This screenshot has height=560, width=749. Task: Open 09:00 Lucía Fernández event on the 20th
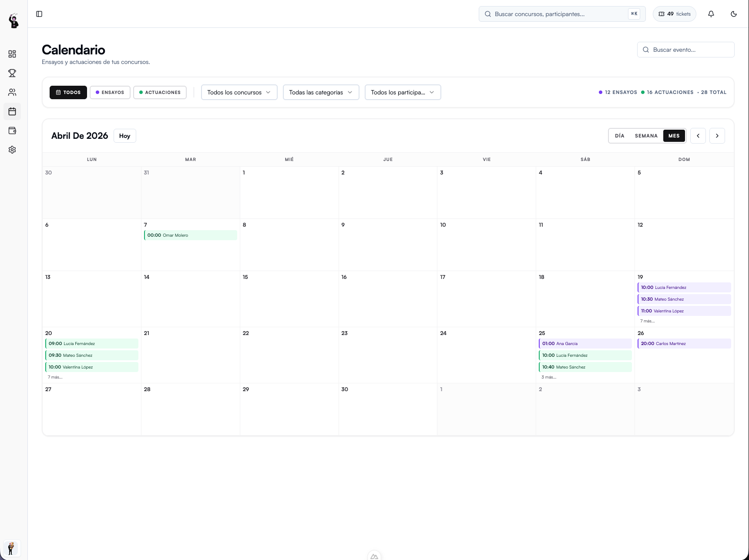tap(92, 343)
